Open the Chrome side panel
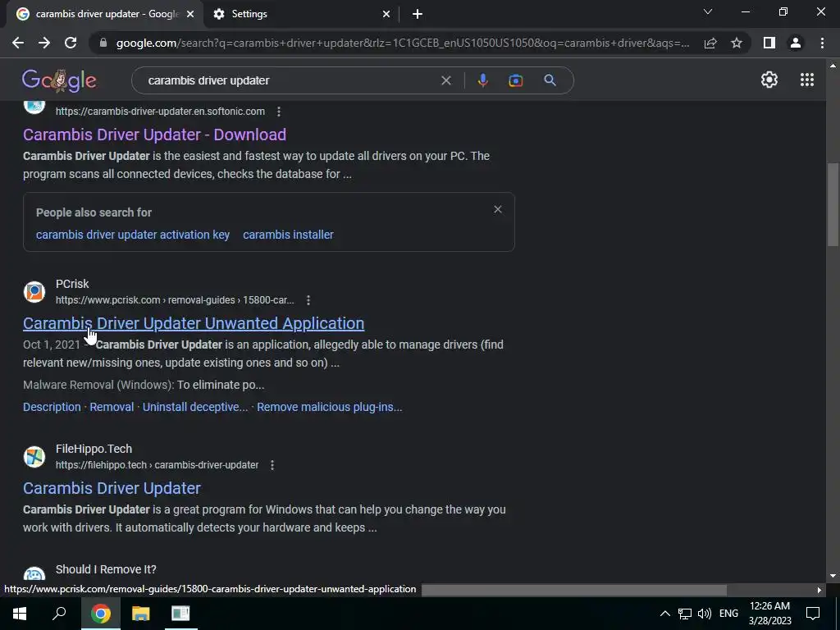 point(769,43)
